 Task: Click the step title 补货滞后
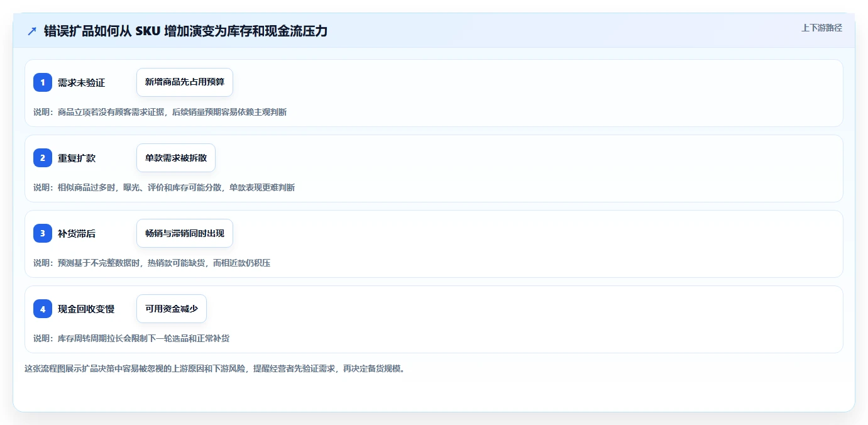click(x=77, y=233)
